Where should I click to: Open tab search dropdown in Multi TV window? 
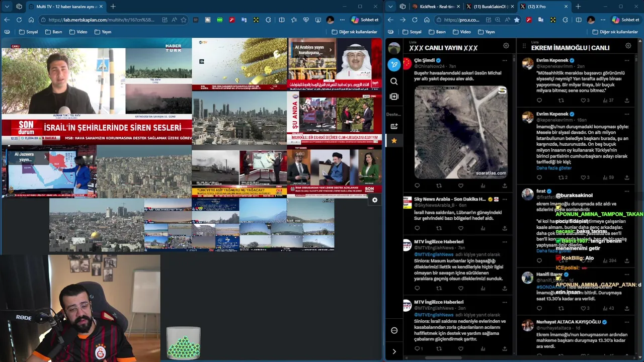click(7, 7)
